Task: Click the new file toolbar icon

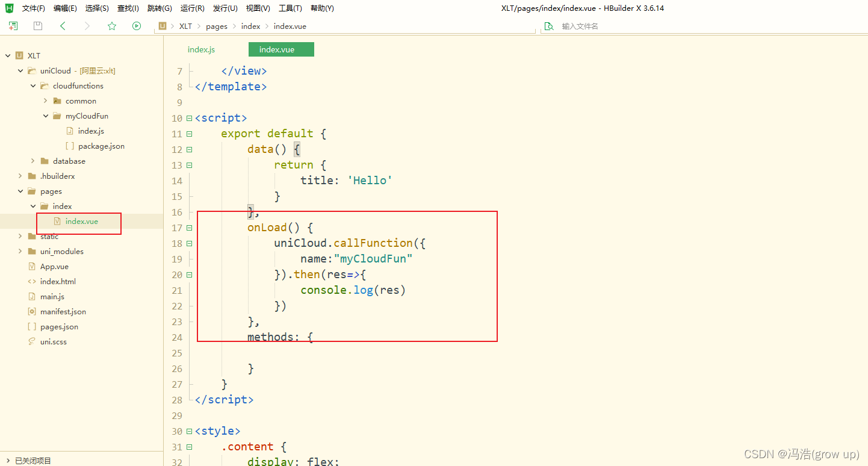Action: (x=13, y=26)
